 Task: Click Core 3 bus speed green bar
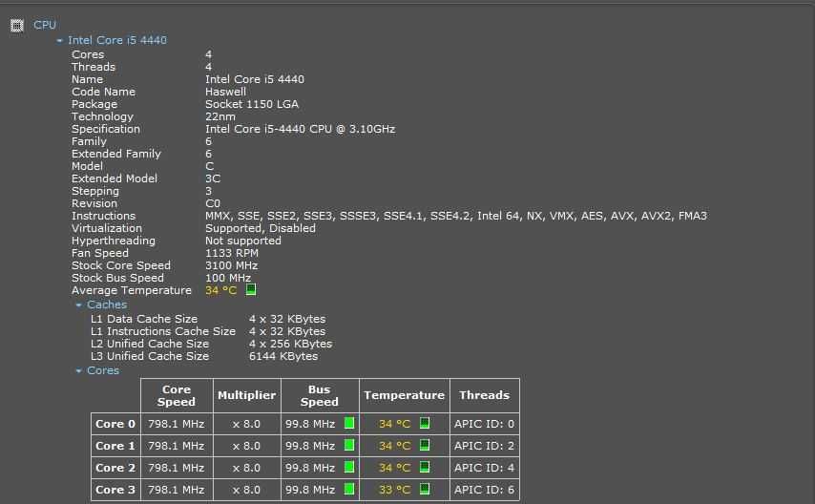[349, 489]
